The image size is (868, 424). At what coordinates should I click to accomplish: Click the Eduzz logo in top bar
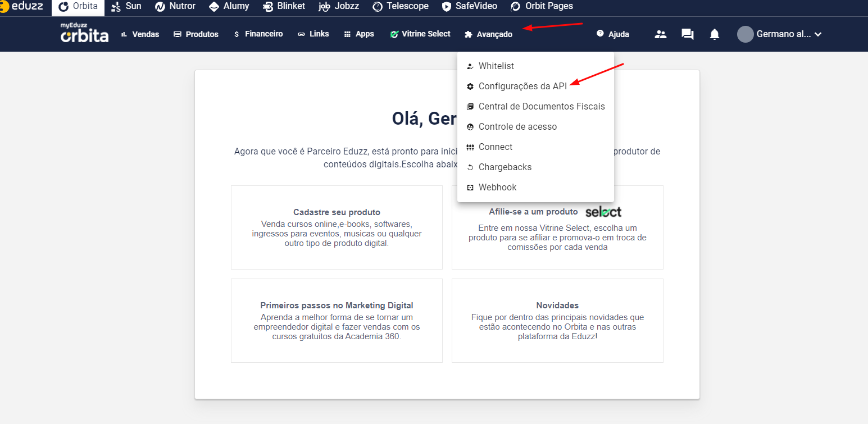pos(21,6)
